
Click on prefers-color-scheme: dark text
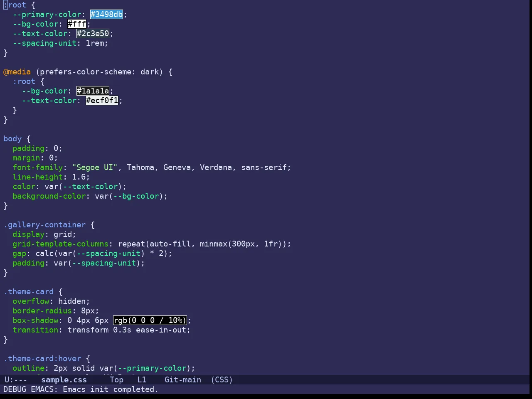(x=99, y=72)
